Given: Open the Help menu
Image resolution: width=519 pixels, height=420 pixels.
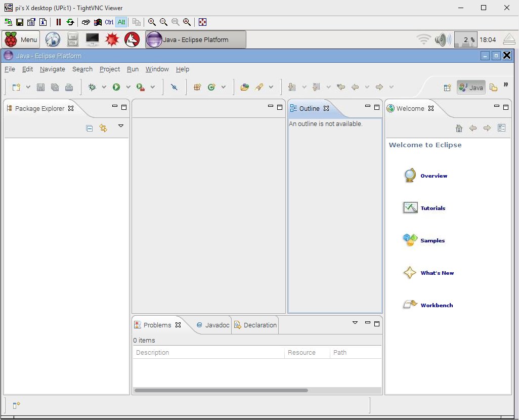Looking at the screenshot, I should coord(183,69).
